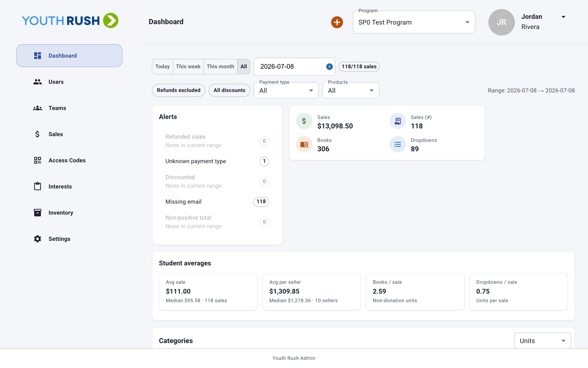The height and width of the screenshot is (368, 588).
Task: Go to Interests
Action: point(69,186)
